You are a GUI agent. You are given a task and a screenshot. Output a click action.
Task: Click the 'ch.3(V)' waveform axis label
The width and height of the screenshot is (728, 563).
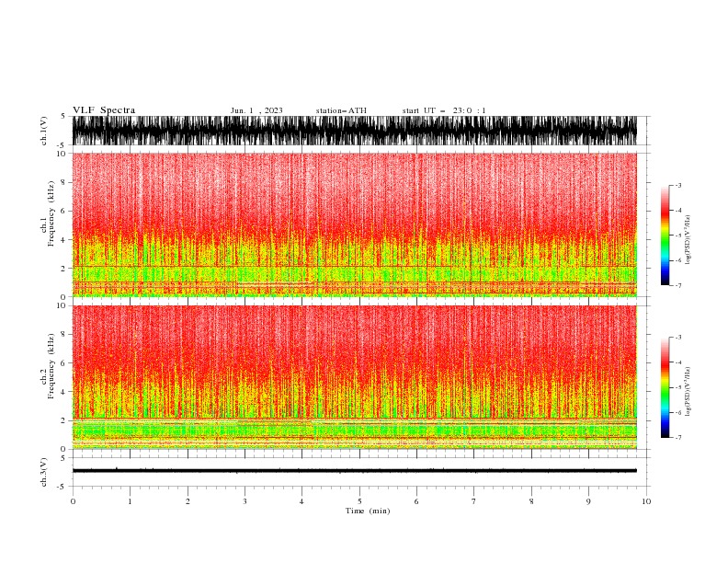pos(44,472)
